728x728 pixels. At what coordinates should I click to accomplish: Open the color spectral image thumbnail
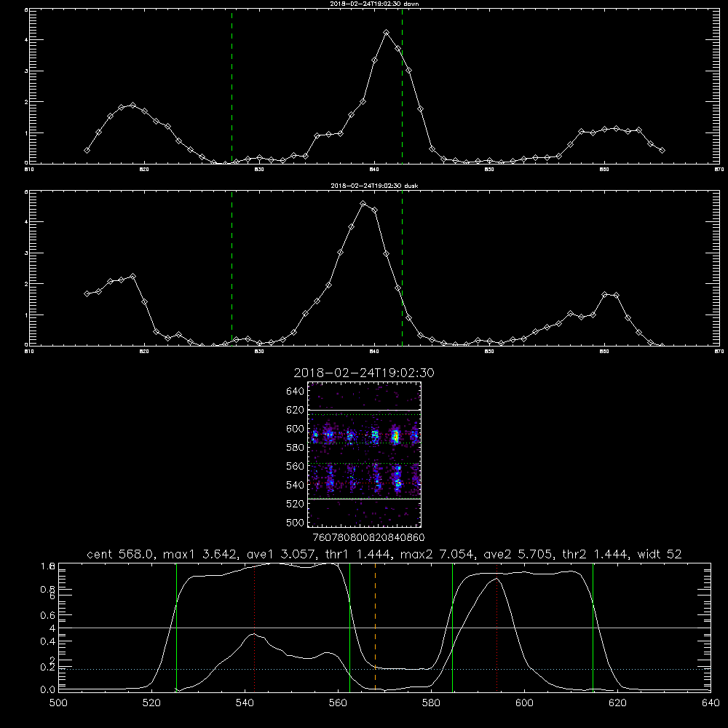(x=364, y=454)
